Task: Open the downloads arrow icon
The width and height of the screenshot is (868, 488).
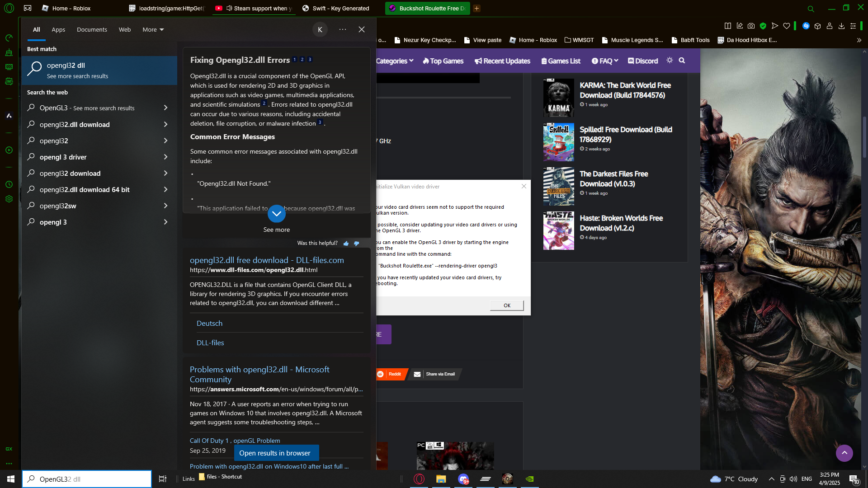Action: pyautogui.click(x=841, y=26)
